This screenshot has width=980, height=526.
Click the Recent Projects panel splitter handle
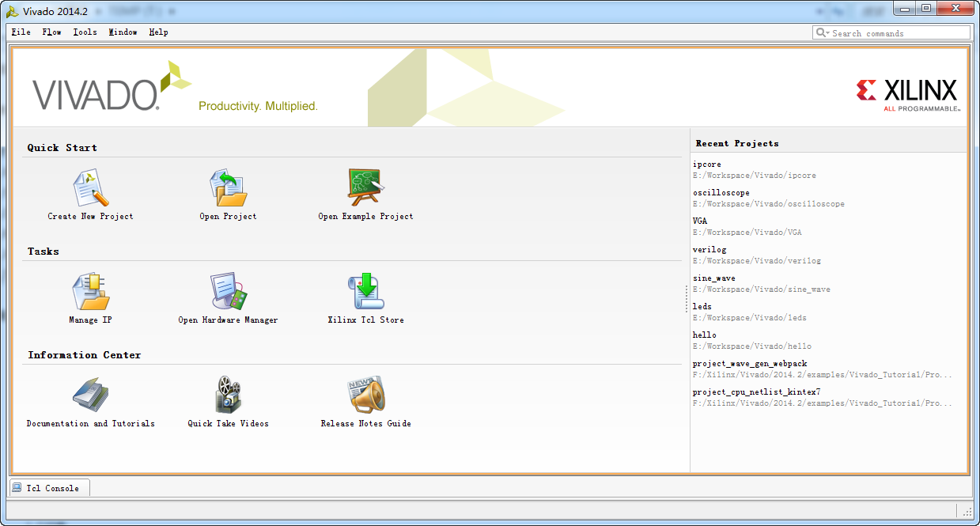click(687, 299)
